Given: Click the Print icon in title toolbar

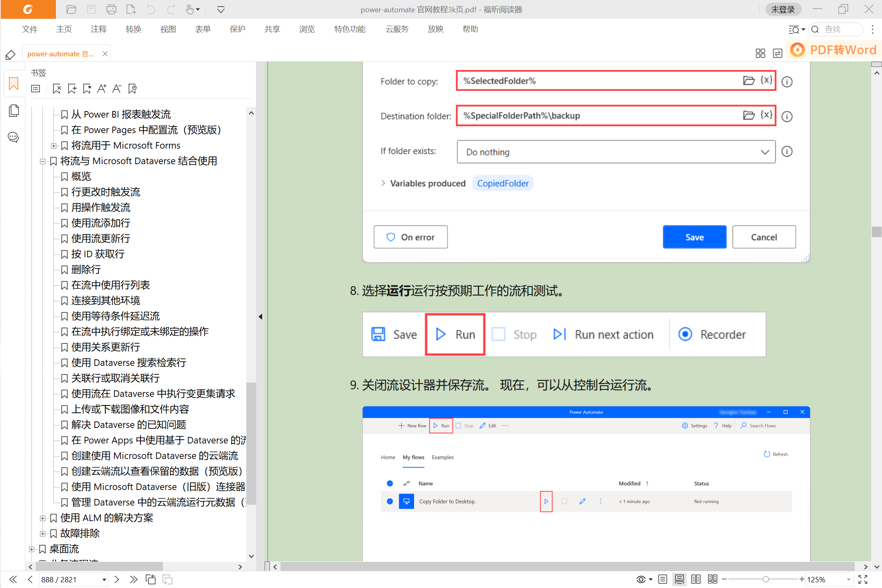Looking at the screenshot, I should (111, 9).
